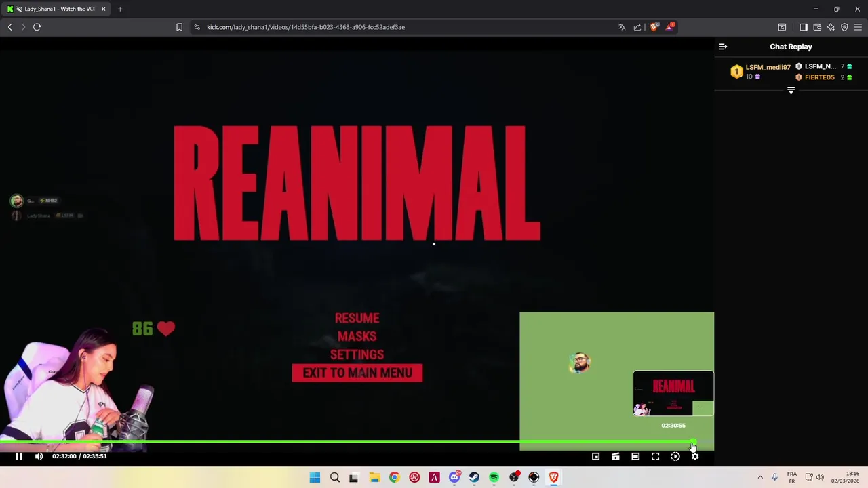
Task: Open a new browser tab
Action: click(x=120, y=9)
